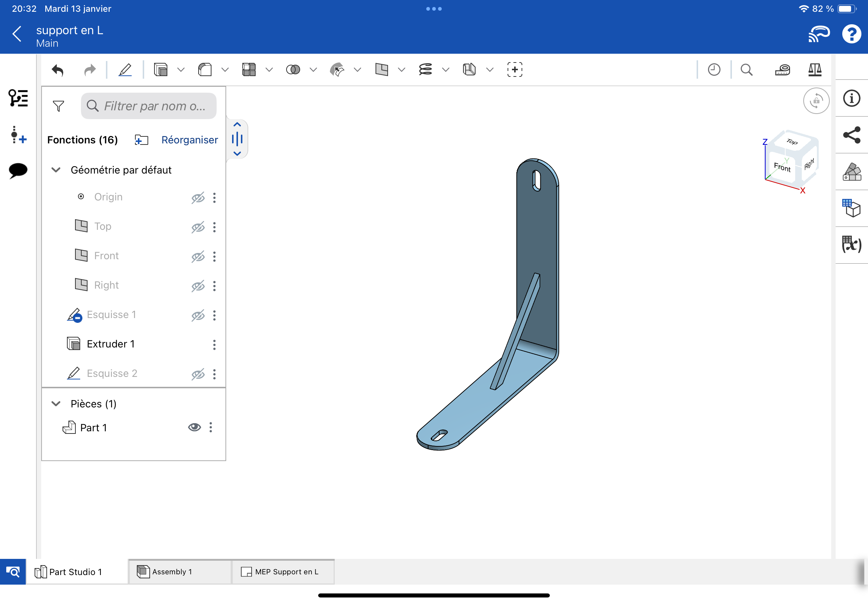Collapse Géométrie par défaut group
Screen dimensions: 868x603
coord(56,170)
